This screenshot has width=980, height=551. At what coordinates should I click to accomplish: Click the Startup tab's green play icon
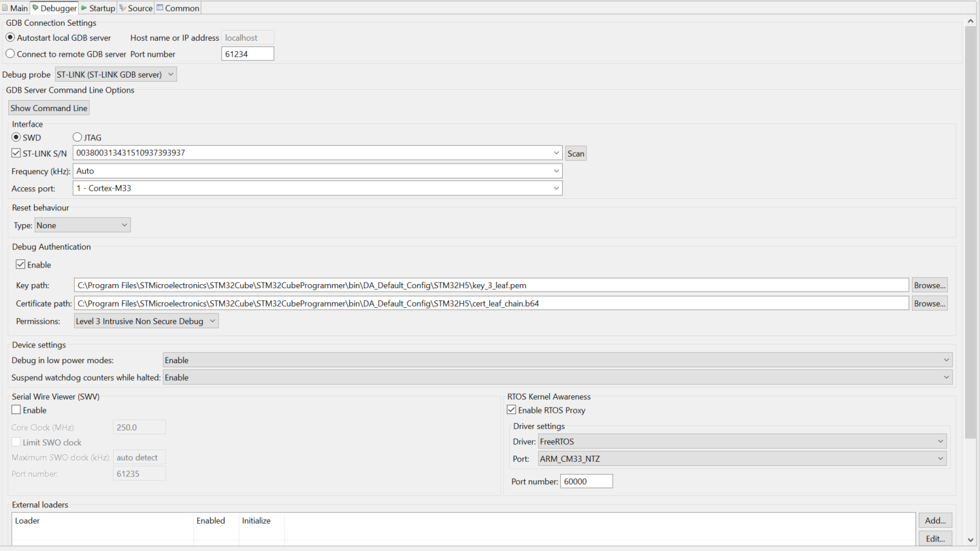tap(84, 7)
